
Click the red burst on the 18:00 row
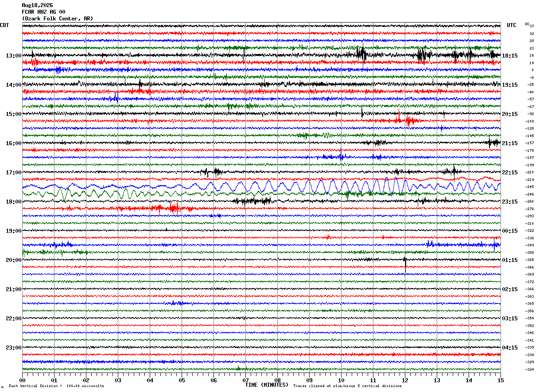tap(174, 208)
